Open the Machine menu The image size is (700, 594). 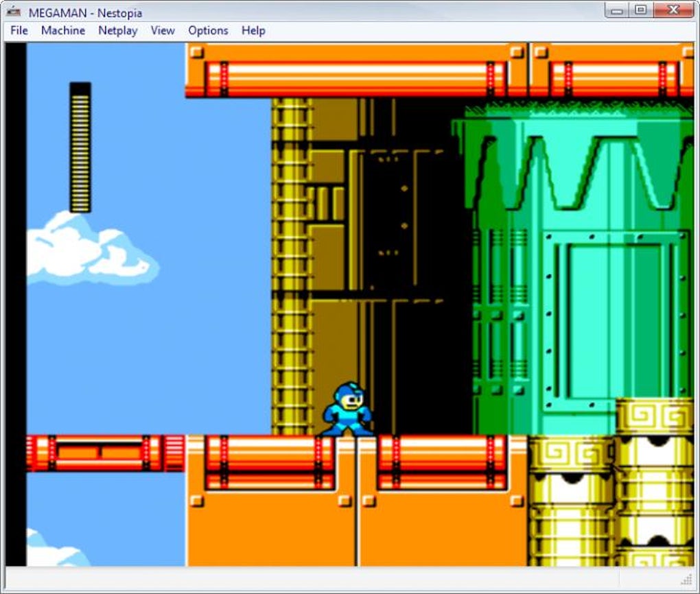click(x=63, y=30)
